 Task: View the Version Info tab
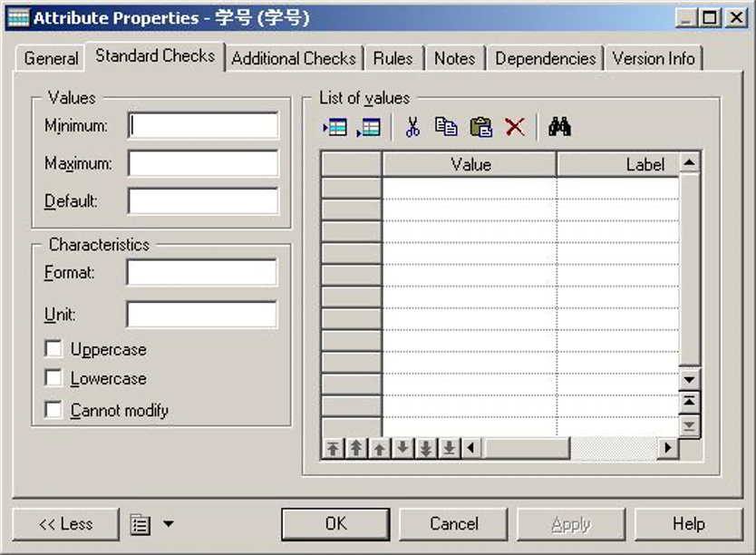(654, 59)
